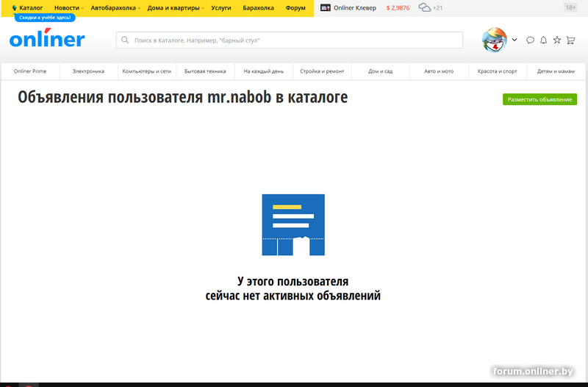Open the Стройка и ремонт category

pos(322,71)
